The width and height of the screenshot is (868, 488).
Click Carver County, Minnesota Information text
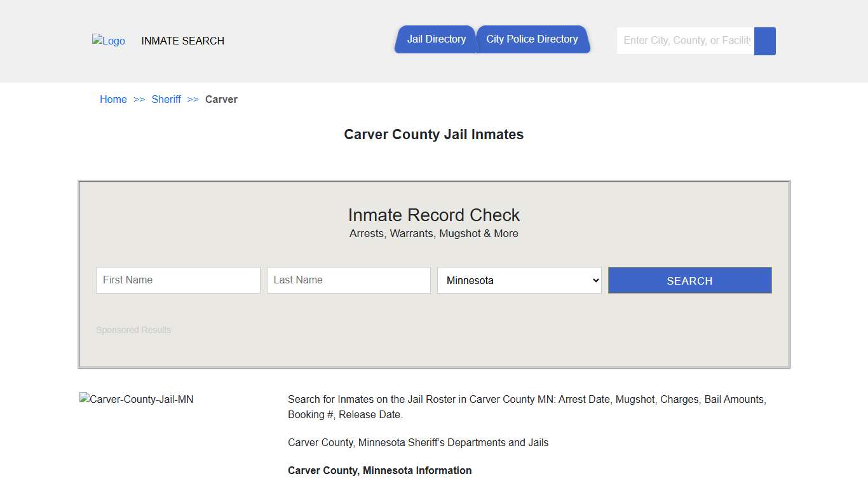coord(379,470)
